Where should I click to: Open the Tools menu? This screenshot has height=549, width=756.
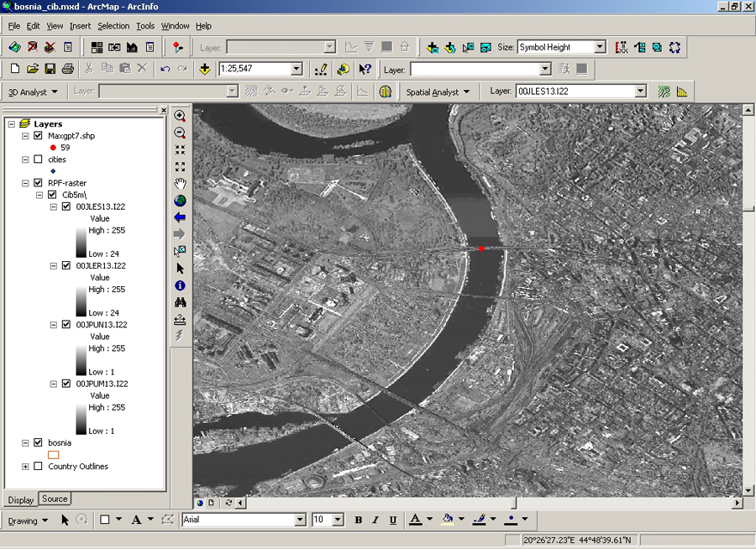[x=146, y=25]
